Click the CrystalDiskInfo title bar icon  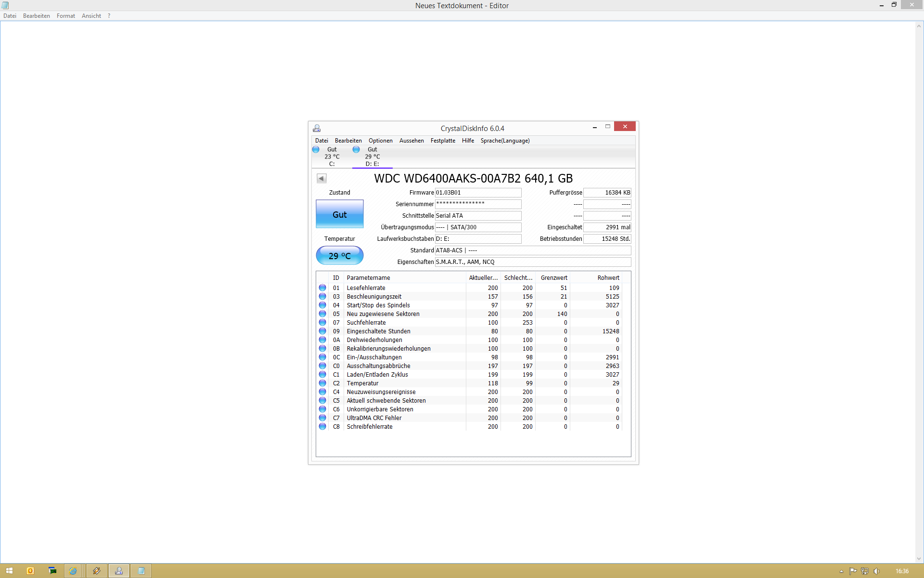click(x=317, y=128)
